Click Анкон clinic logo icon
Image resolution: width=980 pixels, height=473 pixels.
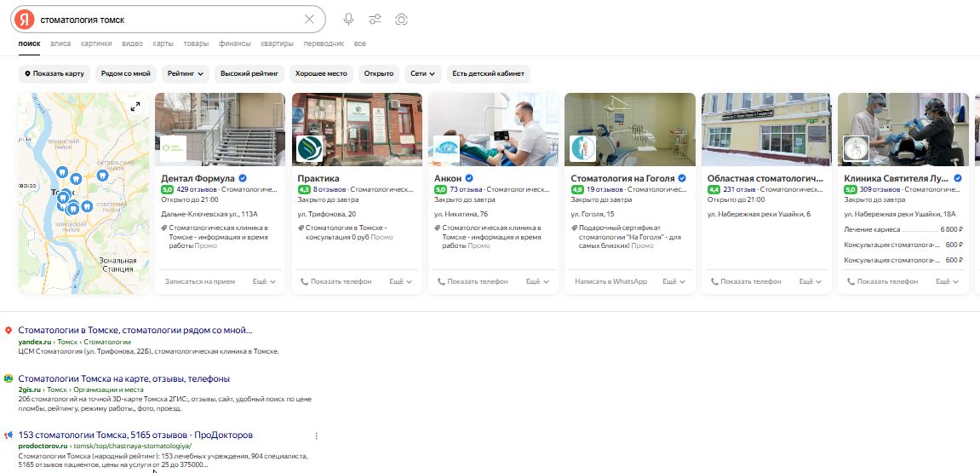pyautogui.click(x=446, y=149)
